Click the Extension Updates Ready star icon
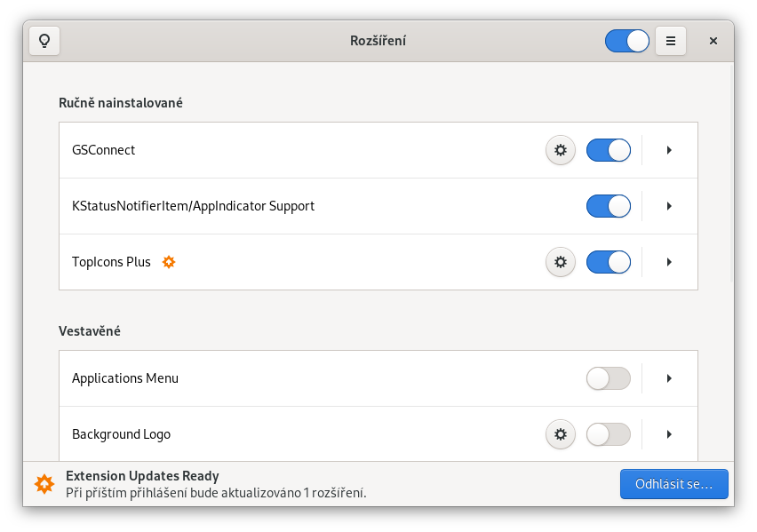The image size is (757, 532). click(44, 484)
